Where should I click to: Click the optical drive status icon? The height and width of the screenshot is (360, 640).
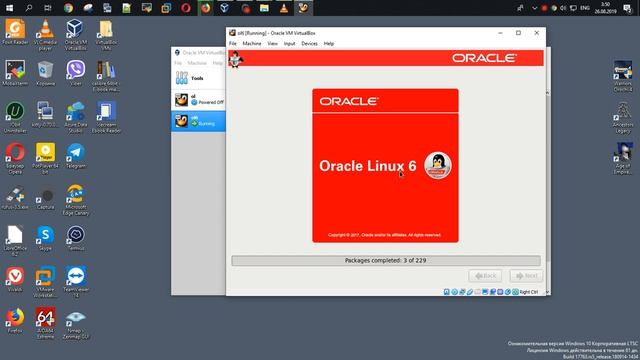coord(454,292)
